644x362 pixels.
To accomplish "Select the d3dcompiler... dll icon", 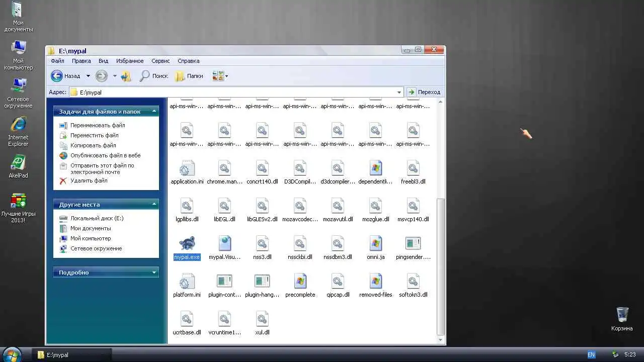I will (x=338, y=168).
